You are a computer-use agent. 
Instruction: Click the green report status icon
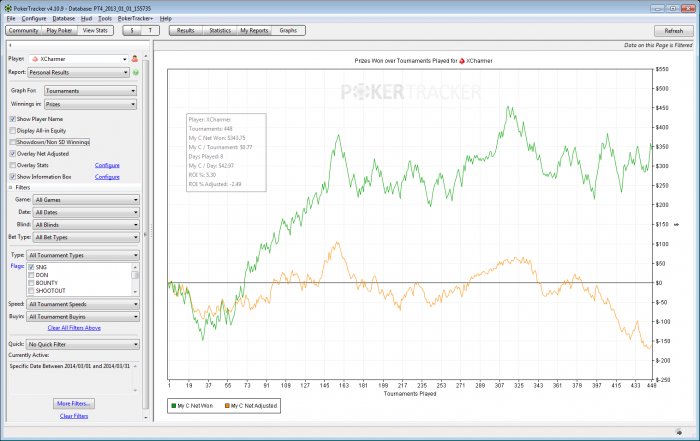pyautogui.click(x=136, y=72)
